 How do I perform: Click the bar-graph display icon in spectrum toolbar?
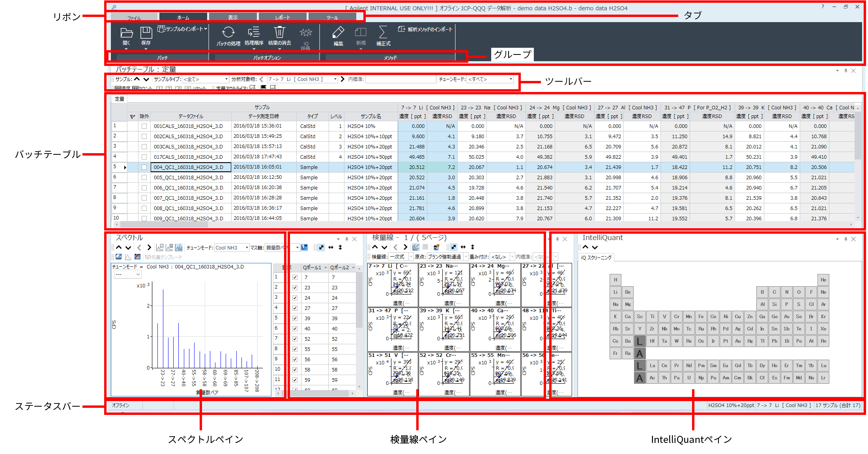tap(179, 248)
